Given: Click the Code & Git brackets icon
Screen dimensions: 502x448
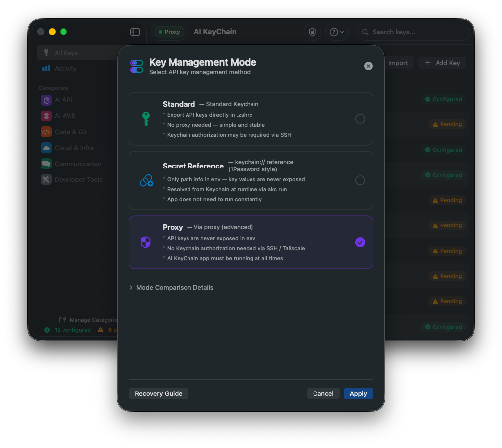Looking at the screenshot, I should (46, 132).
